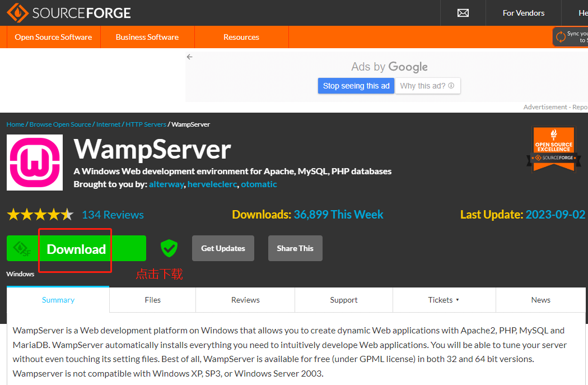Open the 134 Reviews link

[113, 215]
